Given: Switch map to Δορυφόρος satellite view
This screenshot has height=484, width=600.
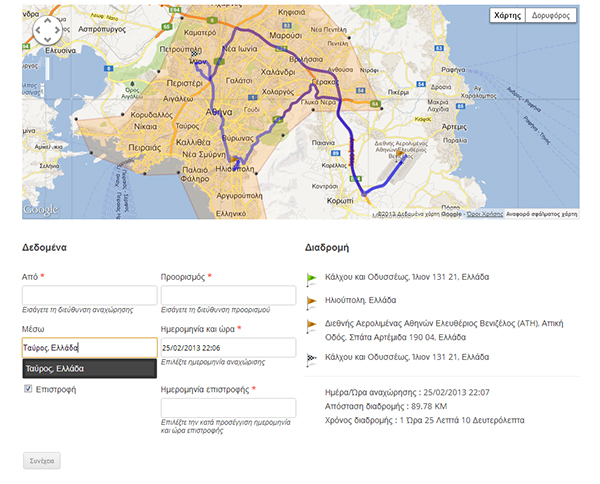Looking at the screenshot, I should click(x=551, y=15).
